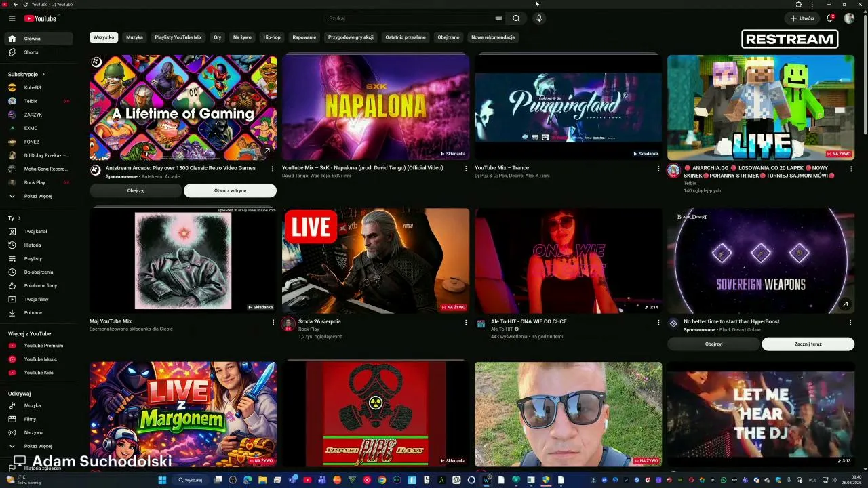This screenshot has width=868, height=488.
Task: Browse Muzyka under Odkrywaj
Action: point(39,405)
